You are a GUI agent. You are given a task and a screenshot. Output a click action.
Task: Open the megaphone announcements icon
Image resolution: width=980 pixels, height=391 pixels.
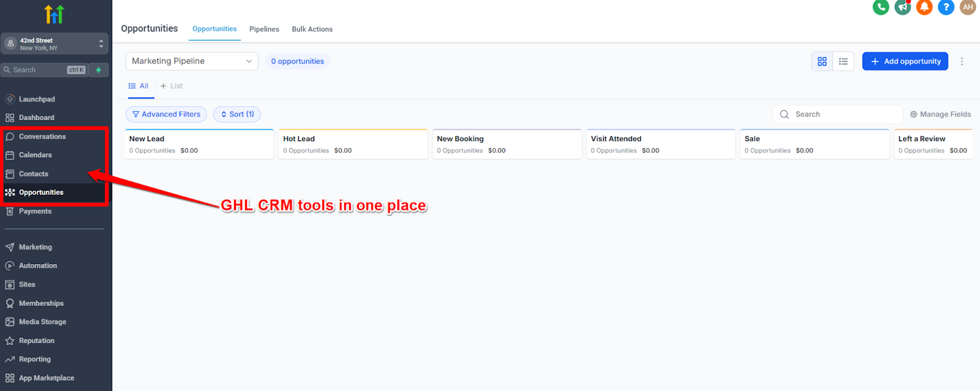902,7
